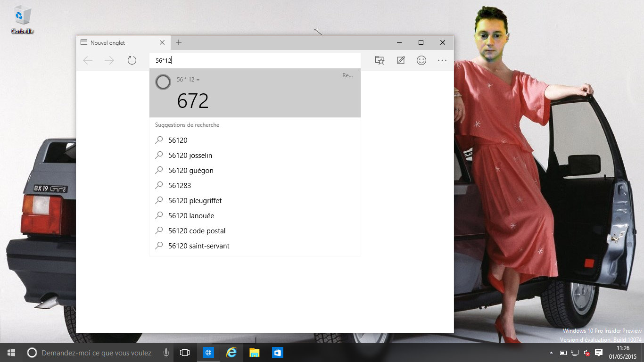The height and width of the screenshot is (362, 644).
Task: Open the More actions ellipsis menu
Action: [x=442, y=60]
